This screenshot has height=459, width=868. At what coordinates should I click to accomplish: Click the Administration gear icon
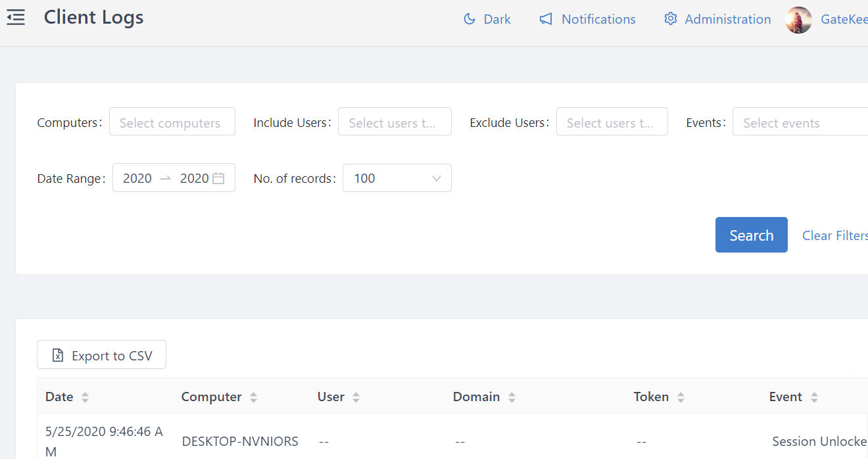[x=670, y=19]
